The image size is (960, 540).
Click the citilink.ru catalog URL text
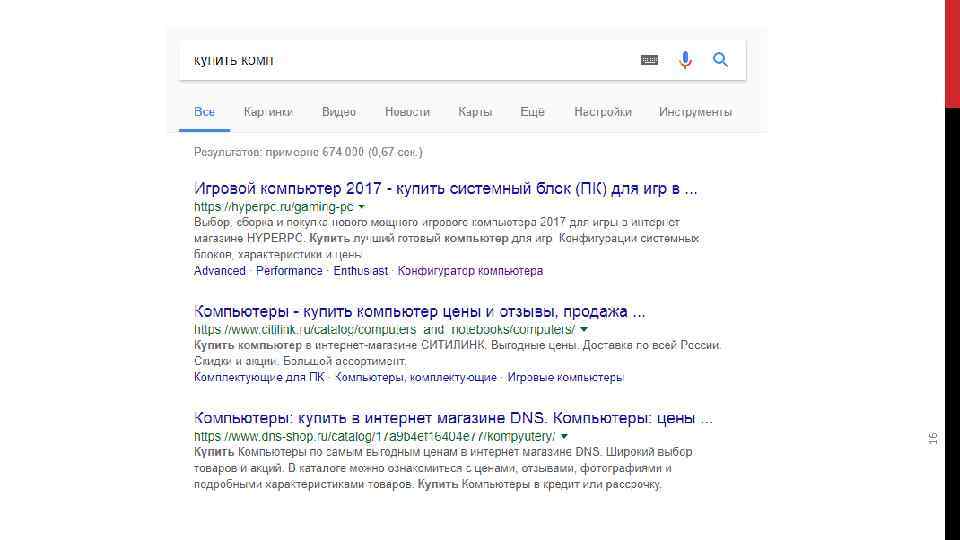(x=384, y=329)
